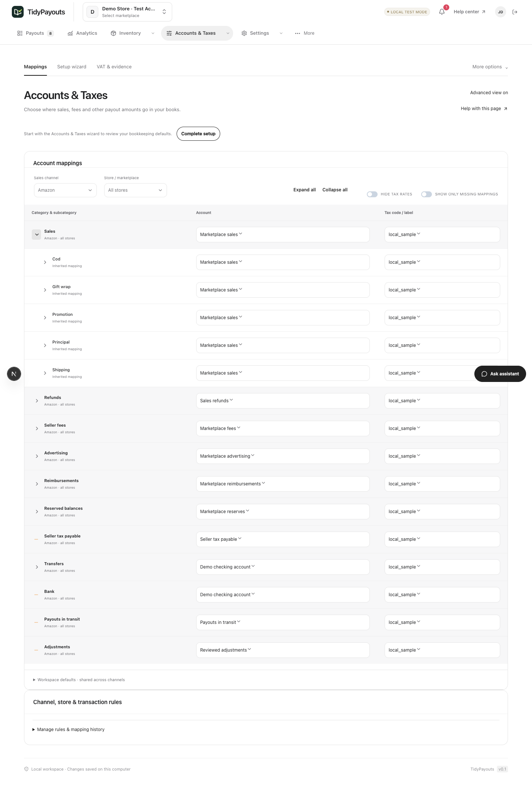Expand the Transfers category
This screenshot has height=799, width=532.
coord(37,567)
